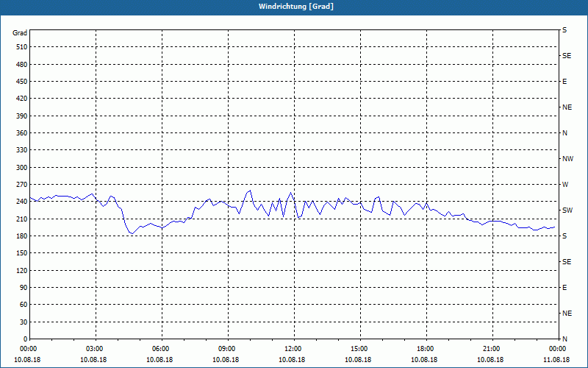Click the E compass label beside 90
The width and height of the screenshot is (588, 368).
(x=564, y=288)
